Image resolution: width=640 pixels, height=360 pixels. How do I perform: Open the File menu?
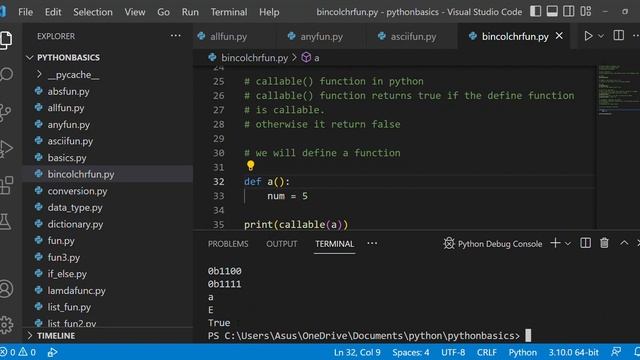pyautogui.click(x=25, y=12)
